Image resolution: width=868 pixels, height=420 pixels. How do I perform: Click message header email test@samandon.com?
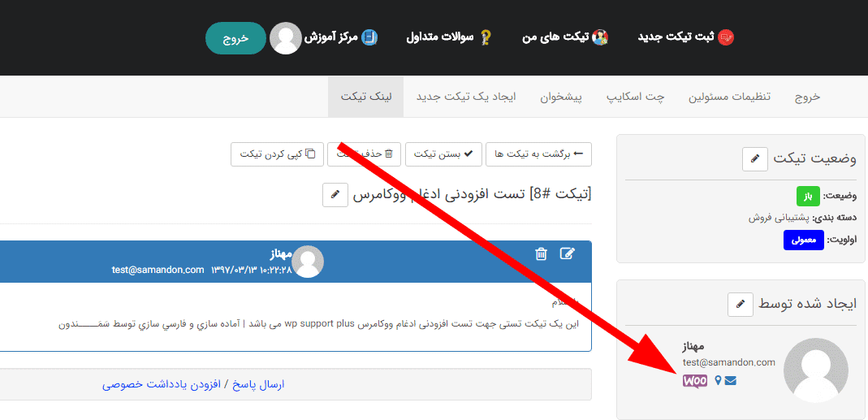[x=158, y=270]
